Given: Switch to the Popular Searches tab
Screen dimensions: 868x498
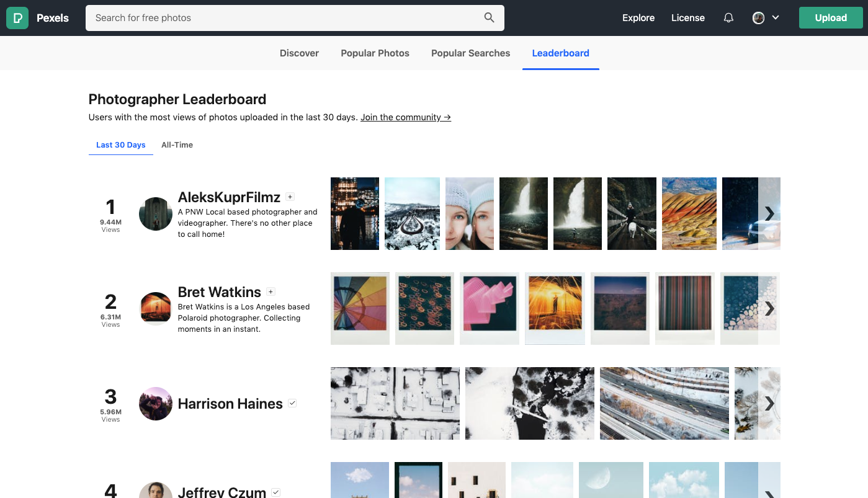Looking at the screenshot, I should [470, 53].
